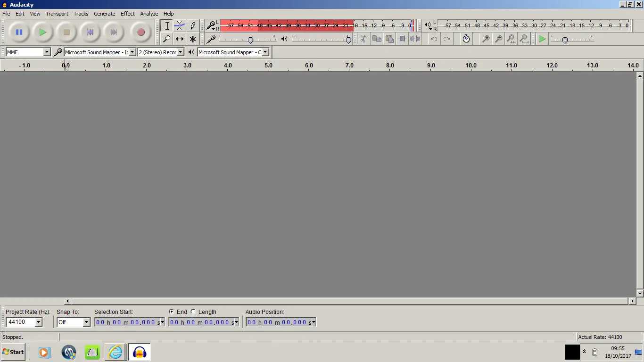Select the Length radio button
644x362 pixels.
193,312
